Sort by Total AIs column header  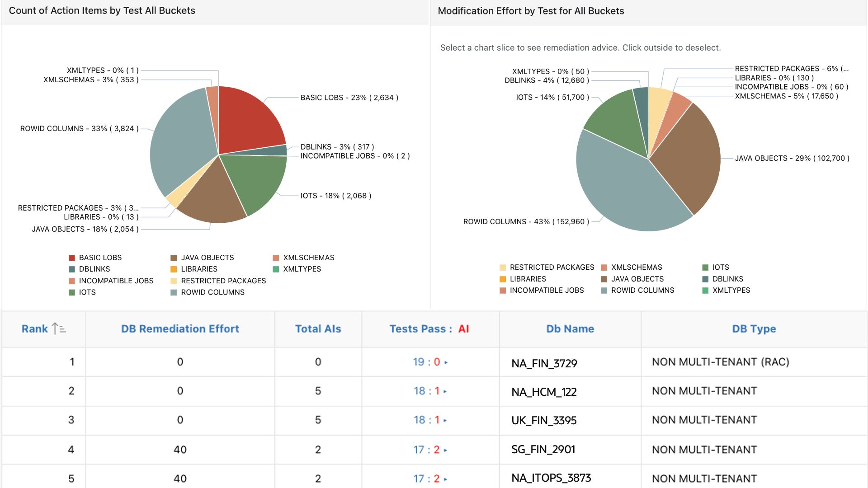[318, 329]
